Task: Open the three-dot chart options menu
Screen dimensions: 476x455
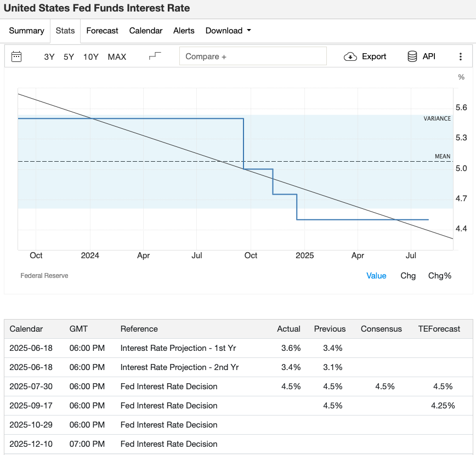Action: [461, 56]
